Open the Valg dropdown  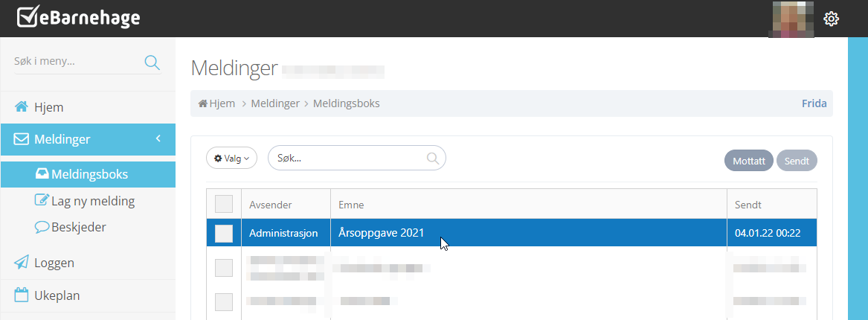point(232,159)
